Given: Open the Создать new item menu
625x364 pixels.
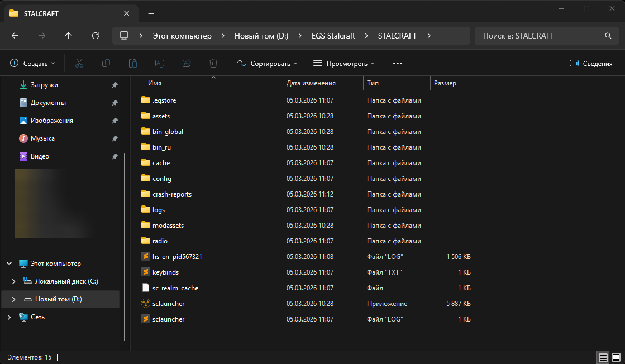Looking at the screenshot, I should (33, 64).
